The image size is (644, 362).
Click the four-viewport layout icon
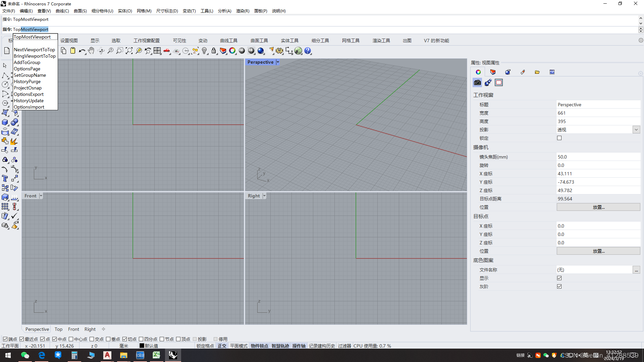pyautogui.click(x=157, y=51)
